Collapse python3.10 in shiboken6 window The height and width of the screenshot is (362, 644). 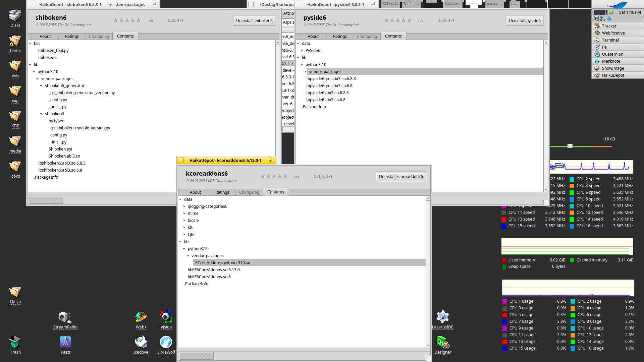[34, 71]
